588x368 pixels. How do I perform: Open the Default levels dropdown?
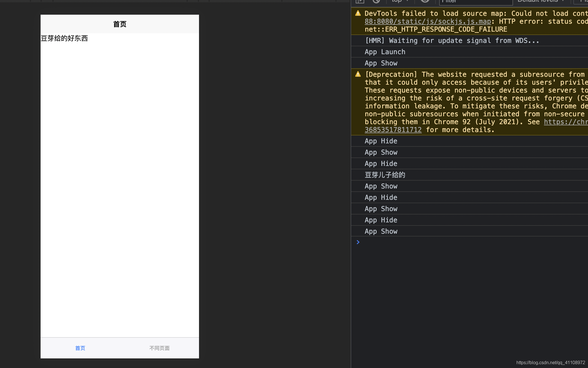tap(541, 1)
